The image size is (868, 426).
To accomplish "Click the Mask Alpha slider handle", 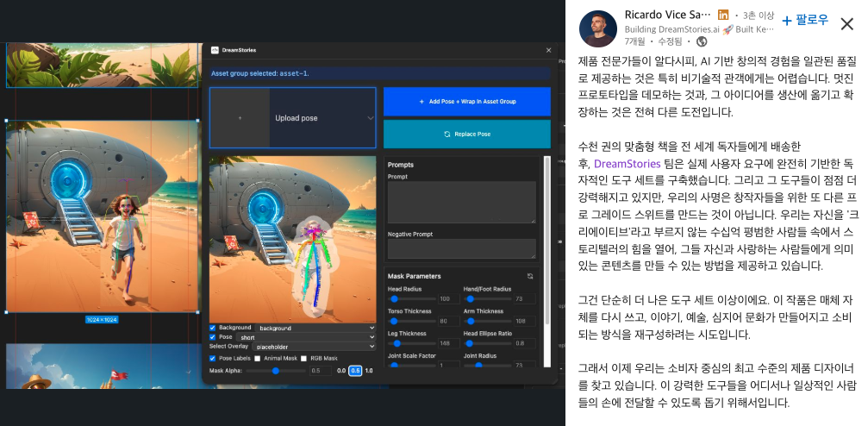I will click(276, 371).
